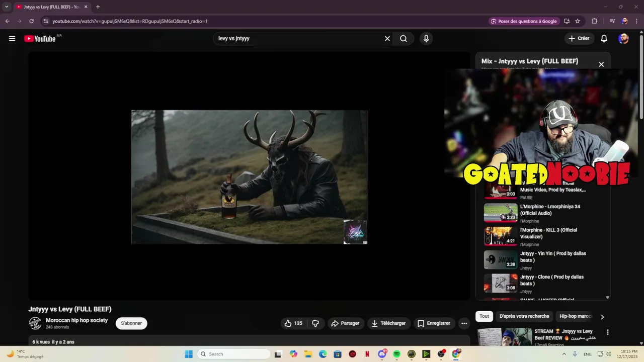Close the Jntyyy vs Levy tab
Screen dimensions: 644x362
[x=86, y=7]
